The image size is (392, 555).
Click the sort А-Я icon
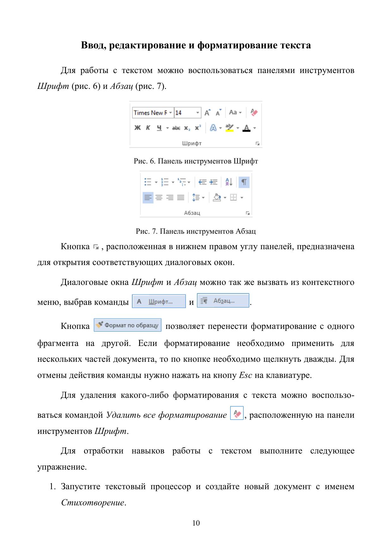pos(229,182)
